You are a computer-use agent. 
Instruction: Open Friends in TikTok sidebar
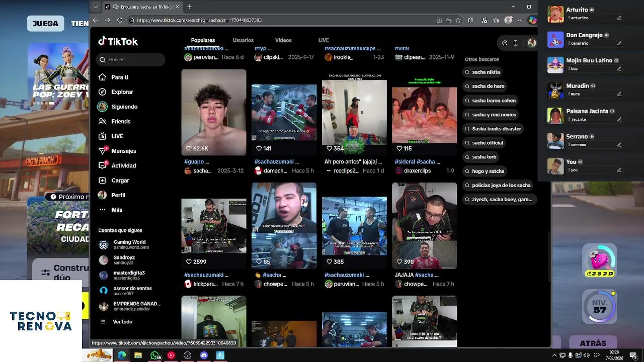(114, 121)
